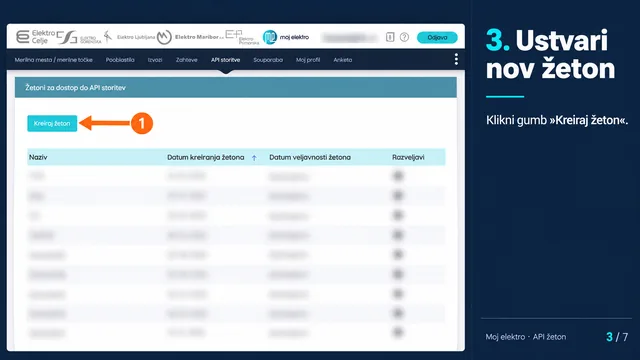Click the Datum kreiranja žetona column header text

[x=206, y=157]
